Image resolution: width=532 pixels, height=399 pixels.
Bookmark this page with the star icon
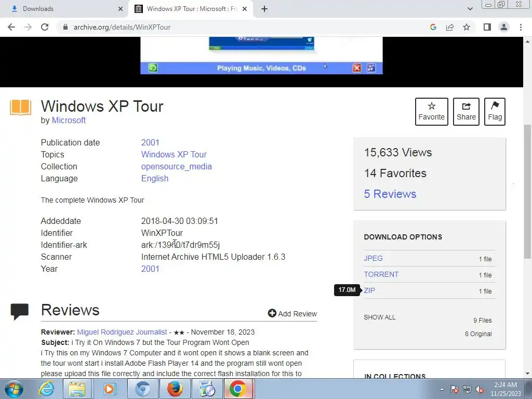(467, 27)
